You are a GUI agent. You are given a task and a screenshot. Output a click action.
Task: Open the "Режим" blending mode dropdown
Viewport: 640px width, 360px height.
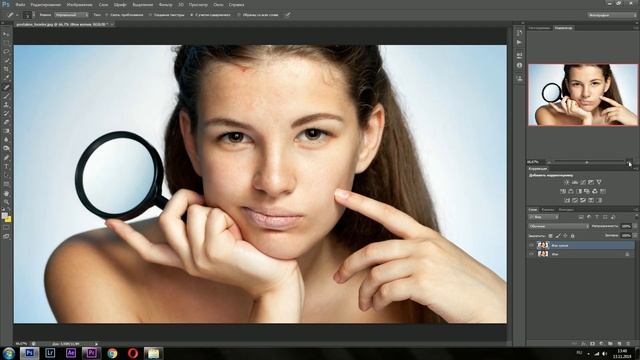[71, 15]
